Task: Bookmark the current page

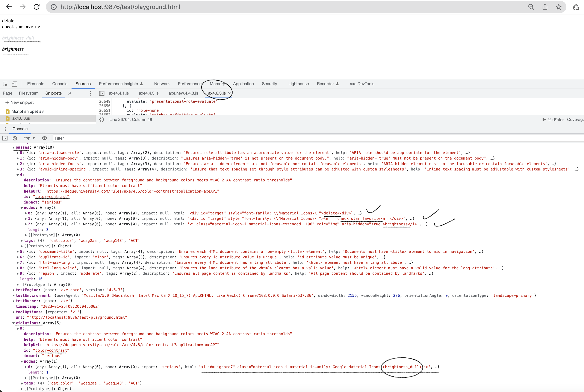Action: click(x=558, y=7)
